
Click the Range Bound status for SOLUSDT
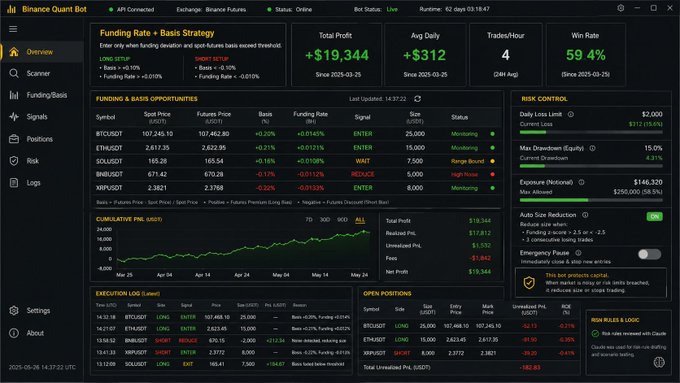coord(467,161)
